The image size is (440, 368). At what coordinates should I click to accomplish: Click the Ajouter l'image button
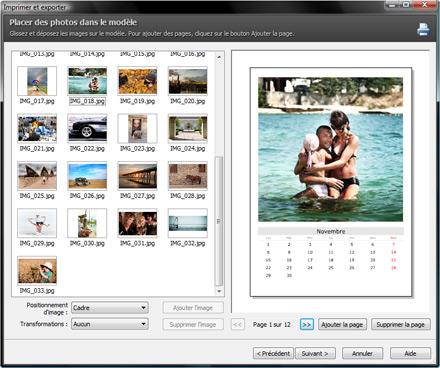193,308
